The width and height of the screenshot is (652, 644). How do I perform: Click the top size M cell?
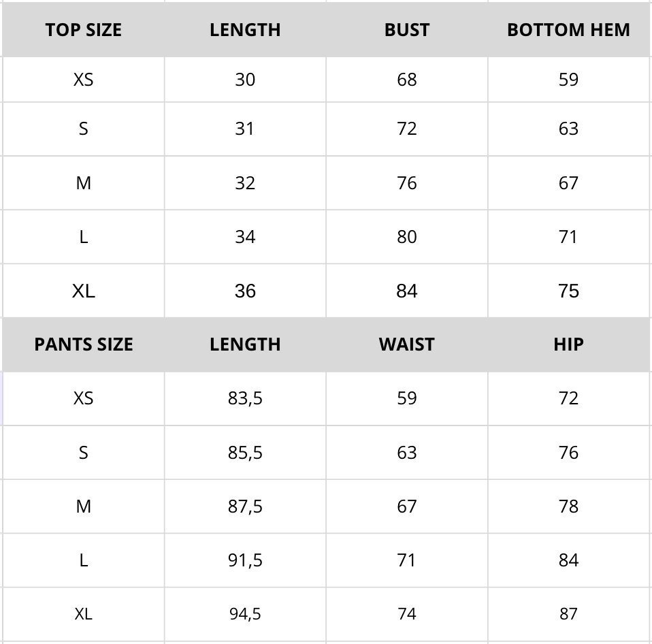[x=83, y=183]
